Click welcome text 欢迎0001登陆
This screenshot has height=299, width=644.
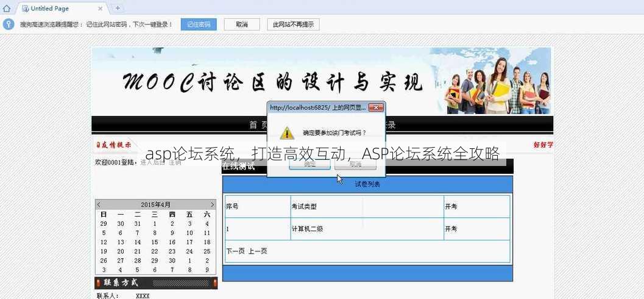[x=116, y=162]
